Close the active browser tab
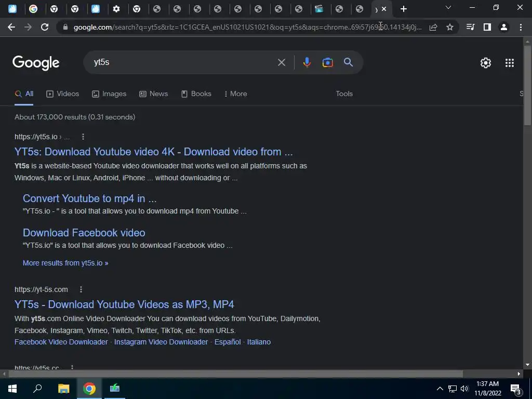The width and height of the screenshot is (532, 399). [x=384, y=9]
